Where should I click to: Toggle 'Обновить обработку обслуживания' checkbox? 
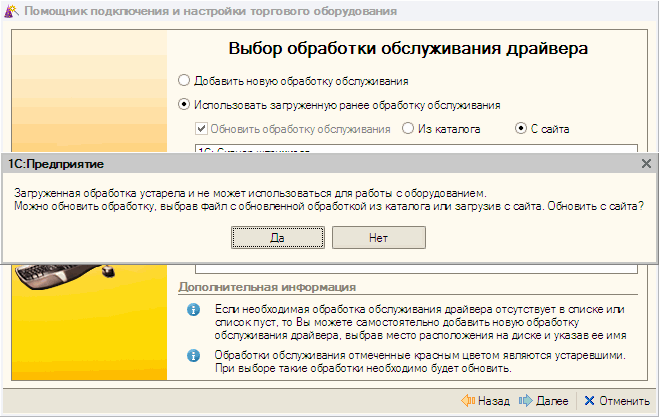(x=201, y=128)
